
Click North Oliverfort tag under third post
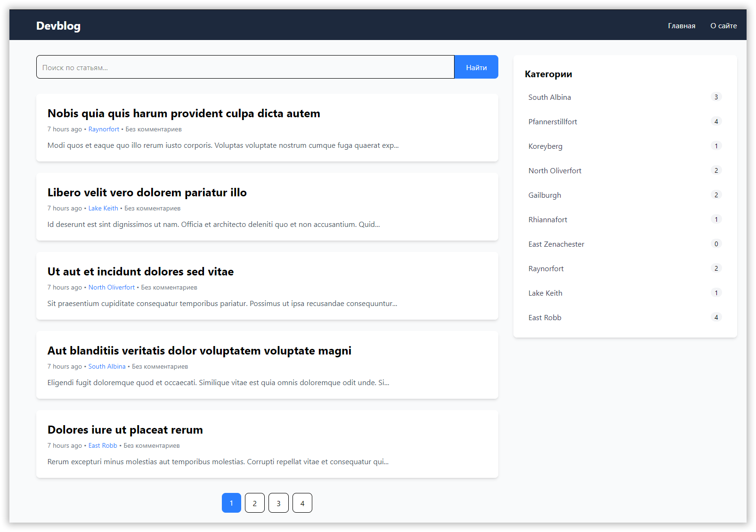tap(112, 288)
